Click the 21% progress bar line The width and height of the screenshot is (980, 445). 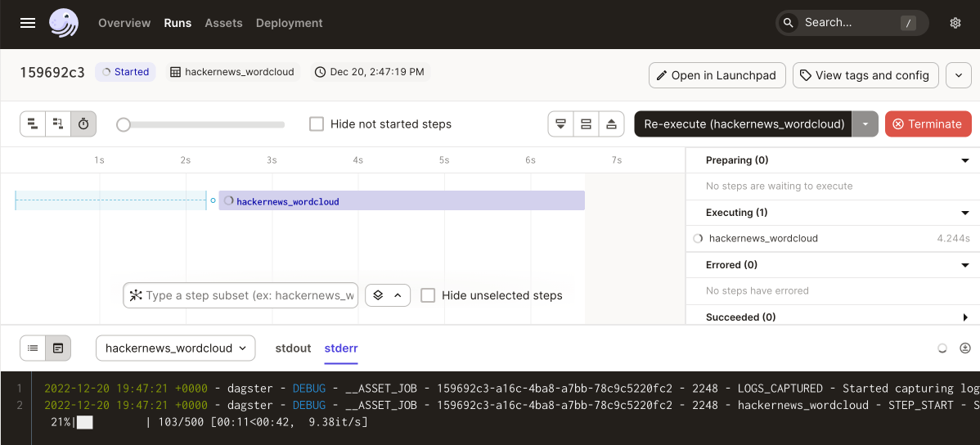(x=209, y=422)
